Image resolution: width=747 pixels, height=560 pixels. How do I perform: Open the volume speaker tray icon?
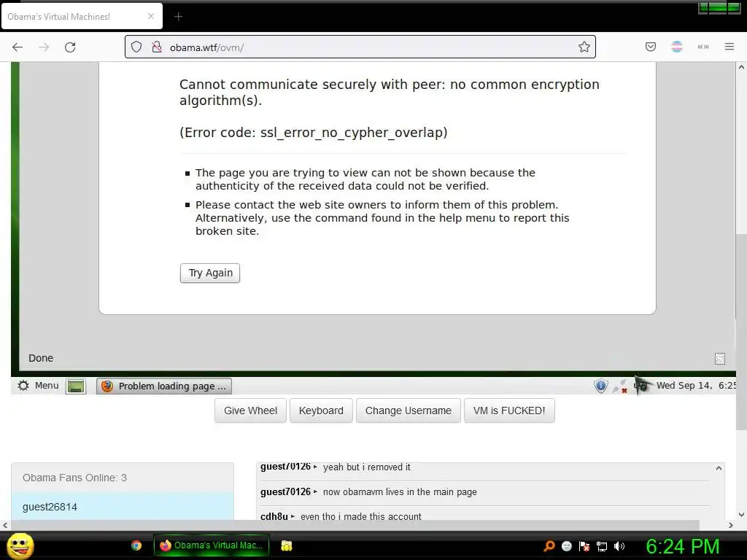619,545
